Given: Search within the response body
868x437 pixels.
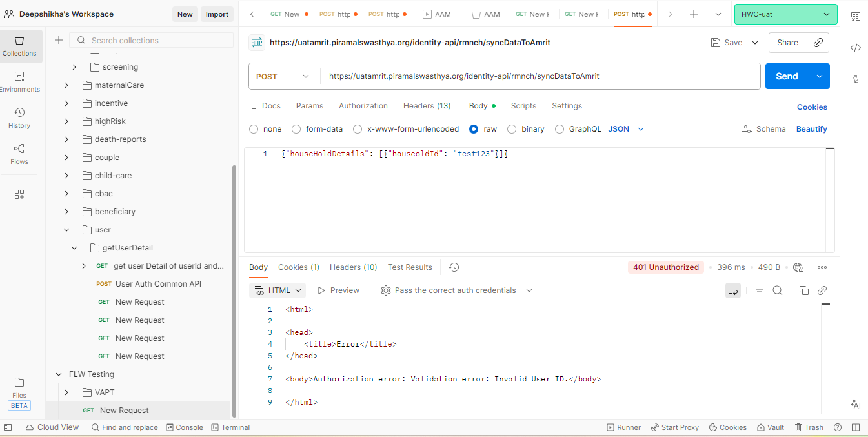Looking at the screenshot, I should click(x=778, y=290).
